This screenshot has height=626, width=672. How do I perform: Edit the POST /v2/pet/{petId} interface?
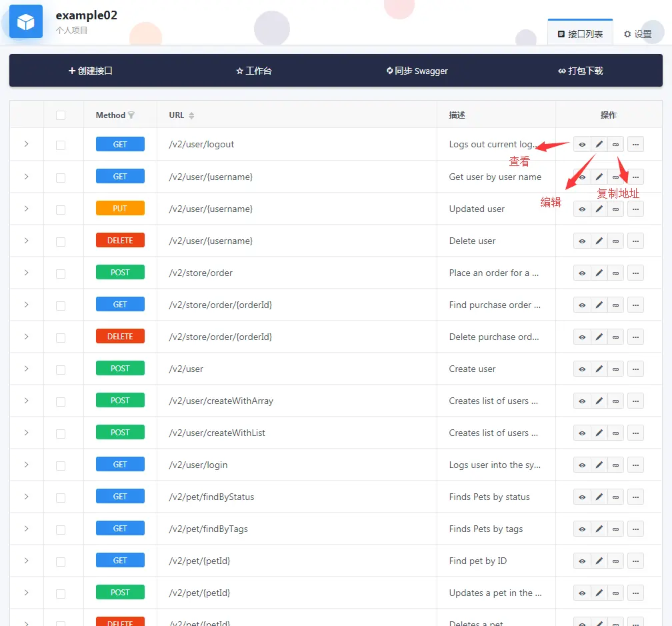[x=599, y=593]
